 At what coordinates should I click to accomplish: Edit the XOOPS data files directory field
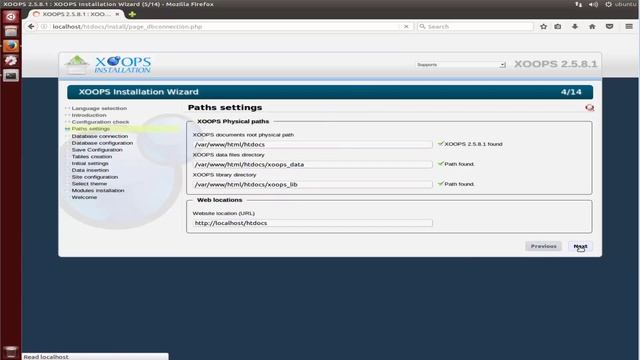(312, 164)
